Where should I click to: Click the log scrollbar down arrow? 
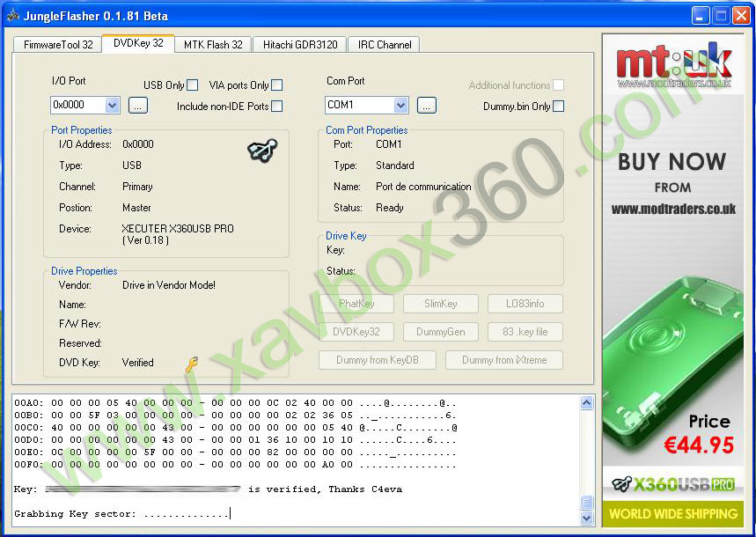pyautogui.click(x=586, y=519)
